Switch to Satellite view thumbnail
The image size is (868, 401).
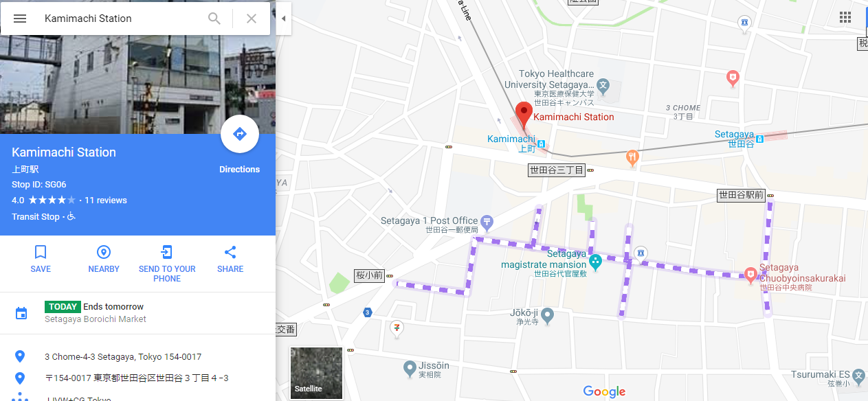click(316, 373)
